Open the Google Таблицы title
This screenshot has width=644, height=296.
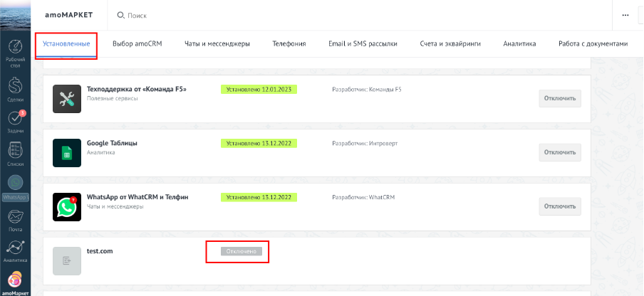(112, 143)
